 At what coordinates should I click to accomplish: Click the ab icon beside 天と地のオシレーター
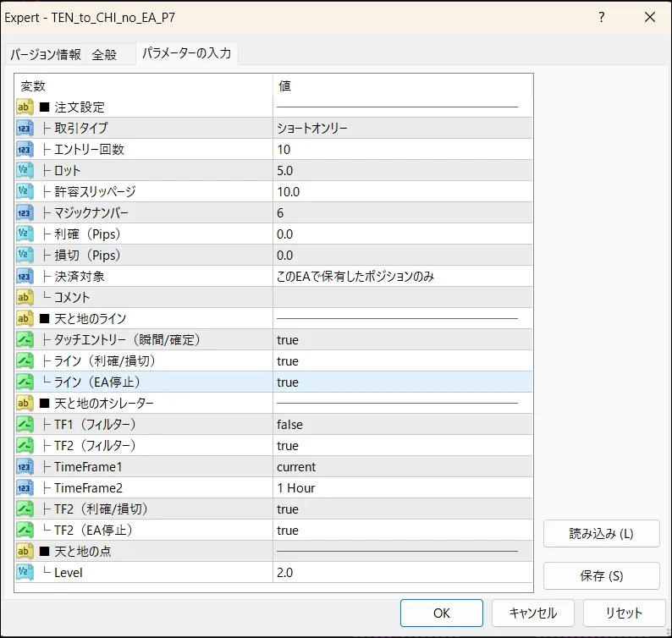point(25,404)
